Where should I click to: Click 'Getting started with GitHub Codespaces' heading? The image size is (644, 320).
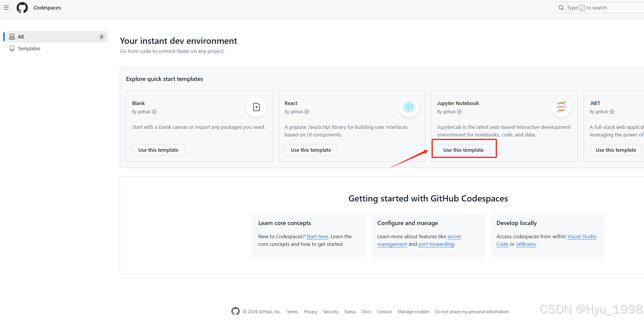point(428,199)
